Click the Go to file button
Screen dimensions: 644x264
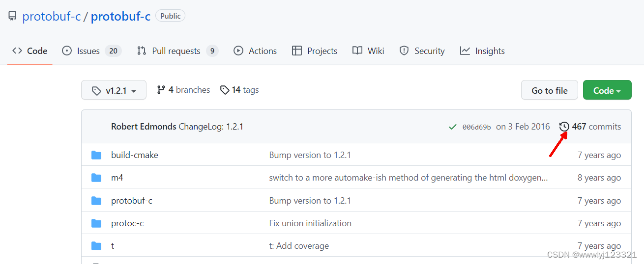pos(549,90)
